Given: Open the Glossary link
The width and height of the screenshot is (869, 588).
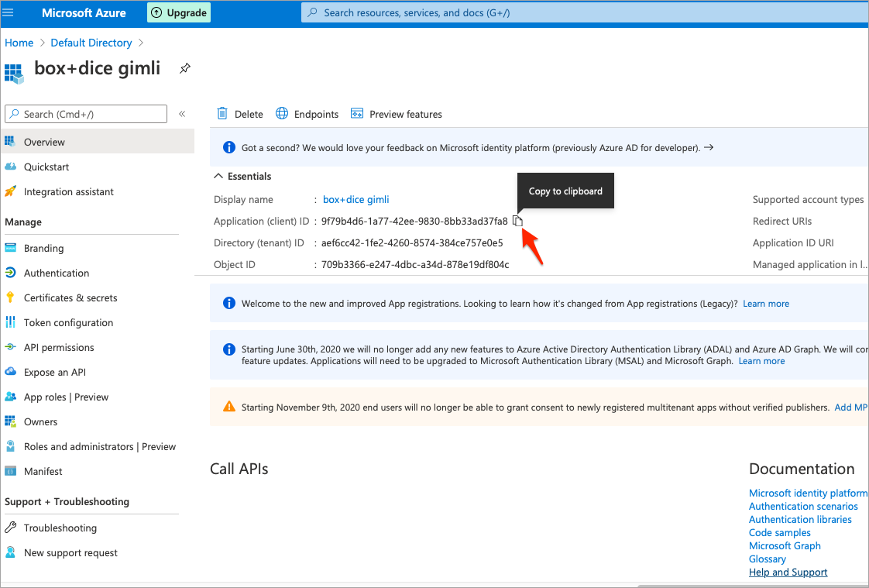Looking at the screenshot, I should click(x=767, y=559).
